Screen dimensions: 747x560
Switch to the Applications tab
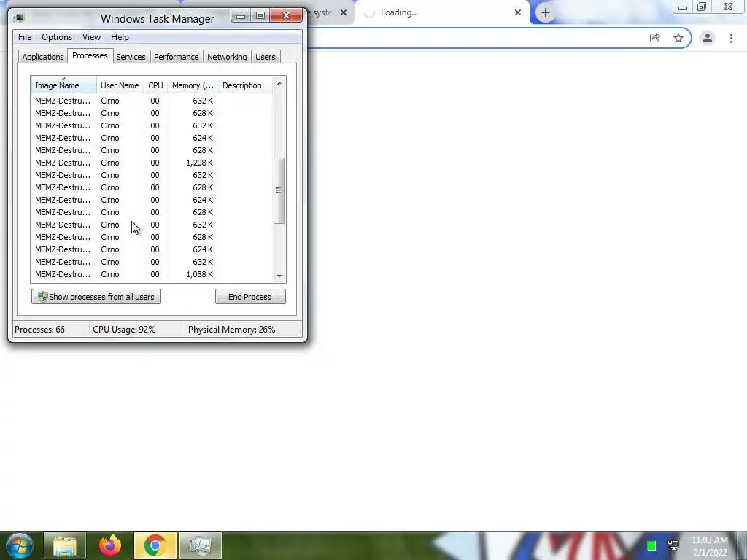(43, 57)
